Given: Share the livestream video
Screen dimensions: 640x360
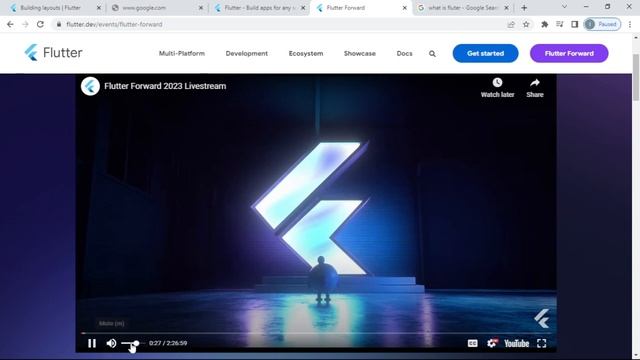Looking at the screenshot, I should (x=535, y=88).
